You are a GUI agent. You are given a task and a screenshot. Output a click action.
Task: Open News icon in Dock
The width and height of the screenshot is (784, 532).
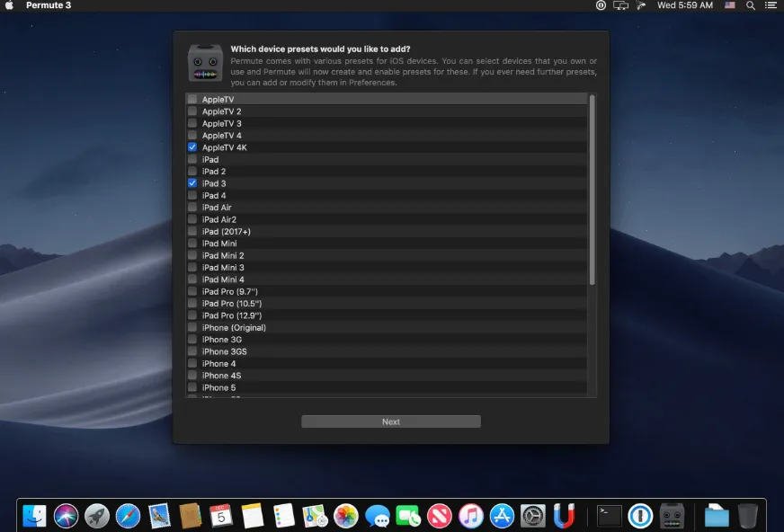[x=440, y=516]
